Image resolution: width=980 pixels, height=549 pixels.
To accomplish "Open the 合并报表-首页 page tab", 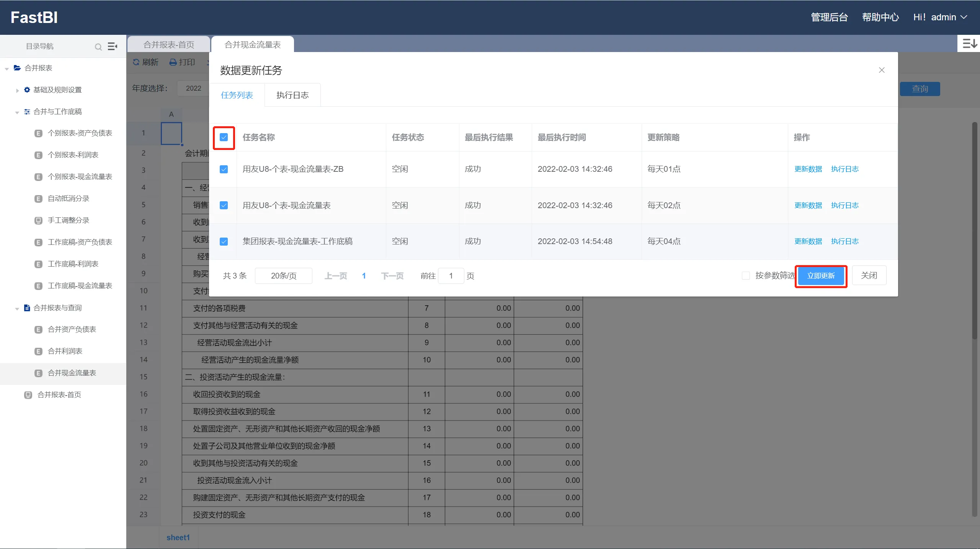I will (169, 45).
